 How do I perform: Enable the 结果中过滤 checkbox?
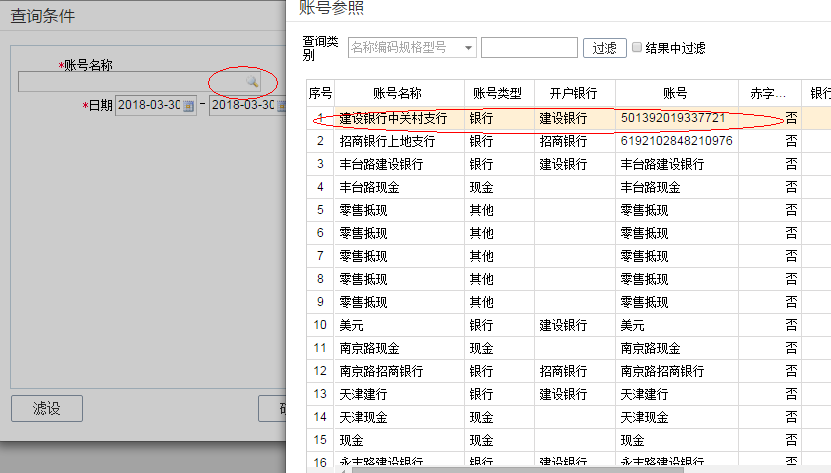point(636,47)
